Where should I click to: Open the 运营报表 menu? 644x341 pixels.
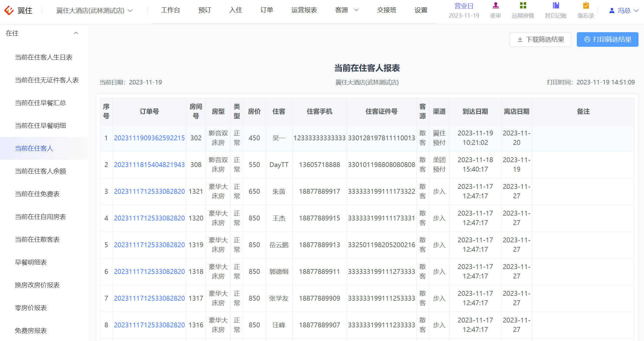click(x=304, y=10)
